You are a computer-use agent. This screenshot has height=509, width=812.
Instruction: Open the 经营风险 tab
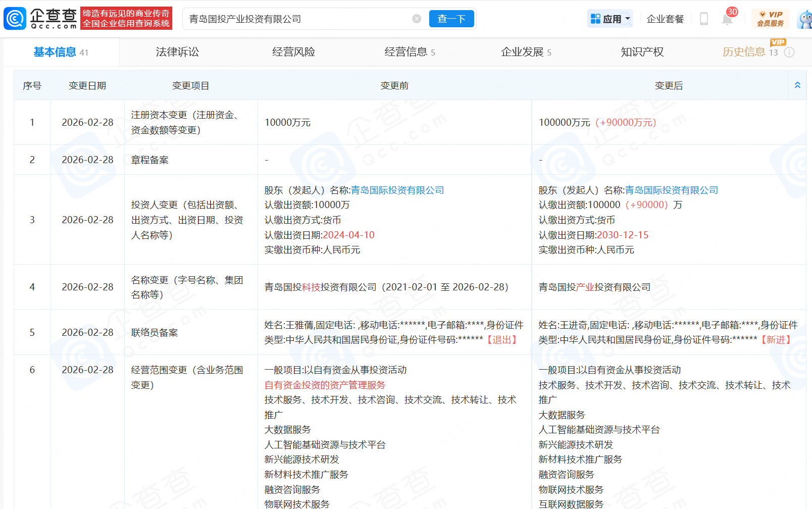pyautogui.click(x=293, y=52)
